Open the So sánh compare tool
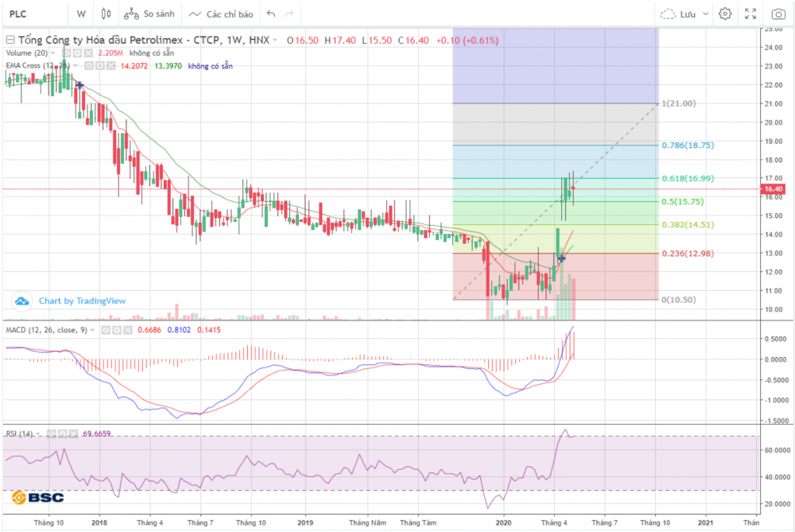This screenshot has width=795, height=532. point(149,14)
